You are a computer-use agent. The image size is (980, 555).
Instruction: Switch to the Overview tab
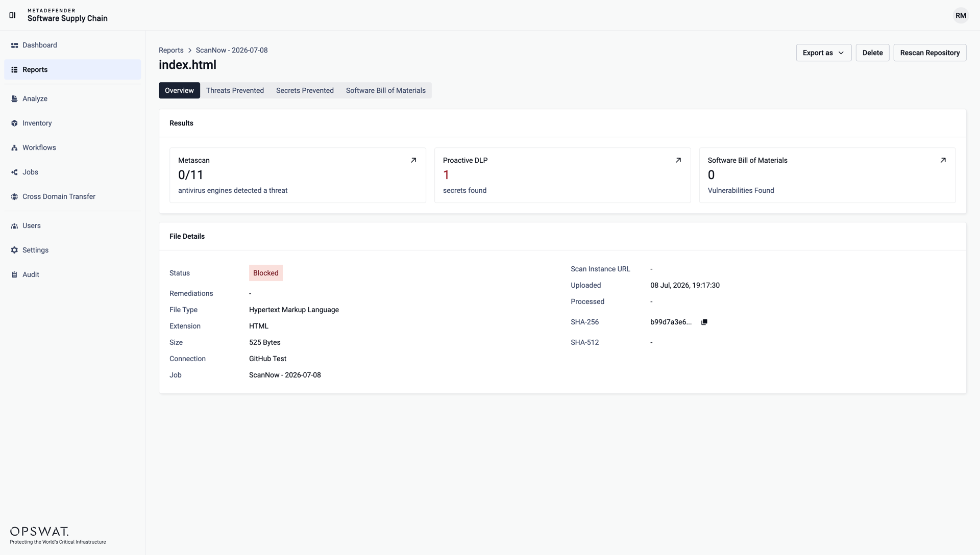(179, 91)
